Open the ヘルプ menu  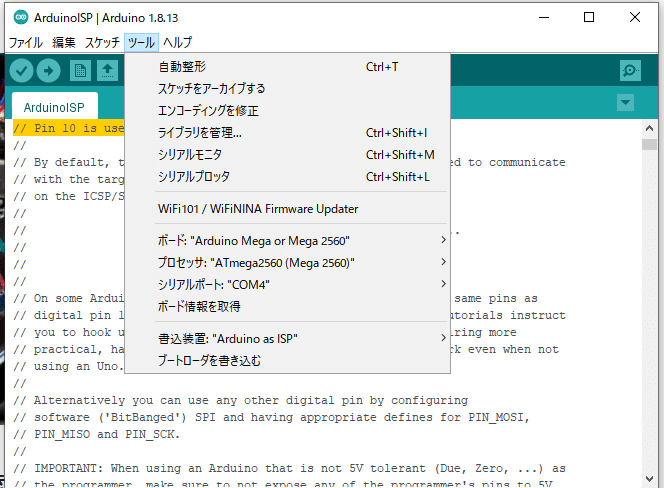click(177, 42)
